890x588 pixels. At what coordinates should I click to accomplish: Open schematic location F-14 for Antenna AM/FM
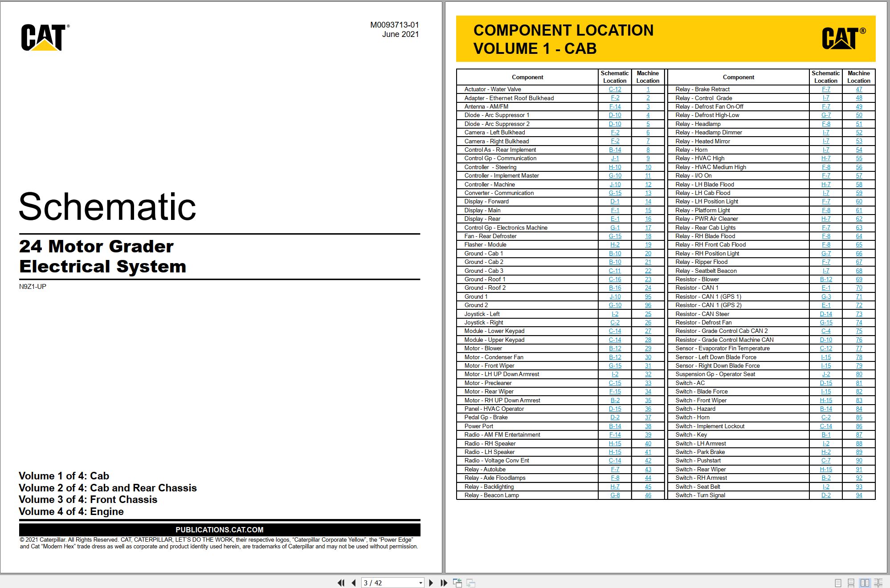tap(615, 106)
